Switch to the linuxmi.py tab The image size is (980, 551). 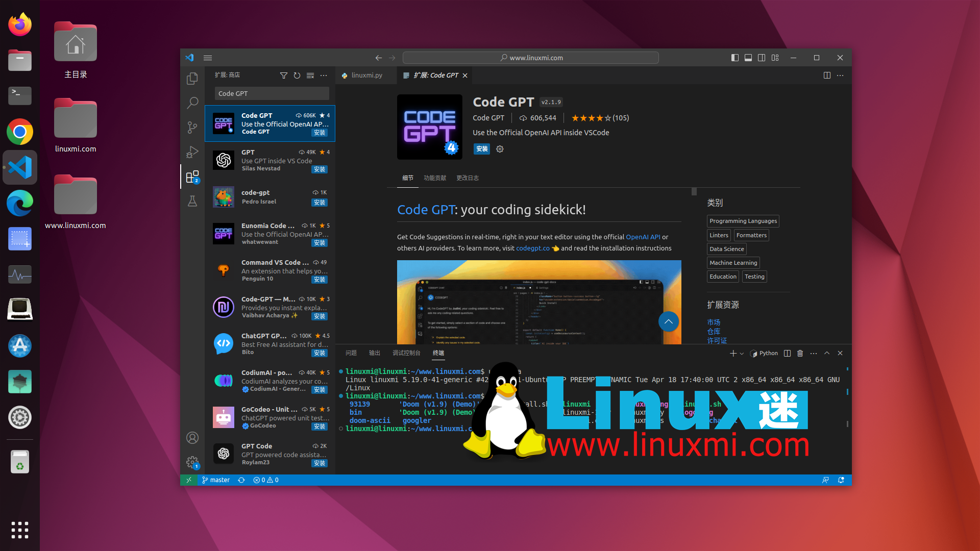click(365, 75)
